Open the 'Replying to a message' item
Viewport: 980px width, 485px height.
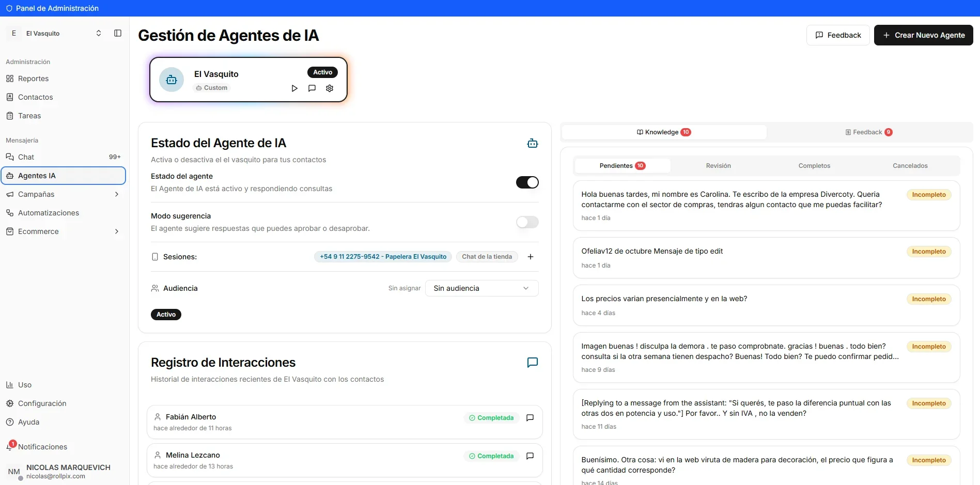tap(766, 414)
